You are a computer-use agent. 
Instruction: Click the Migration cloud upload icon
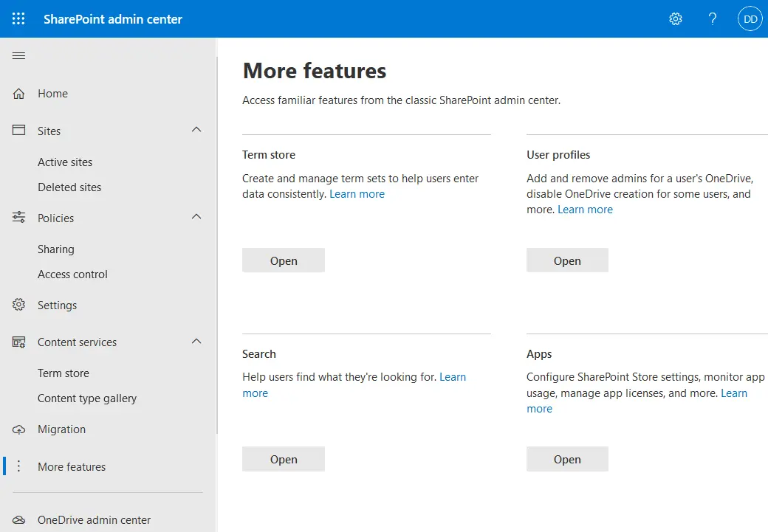pos(18,429)
